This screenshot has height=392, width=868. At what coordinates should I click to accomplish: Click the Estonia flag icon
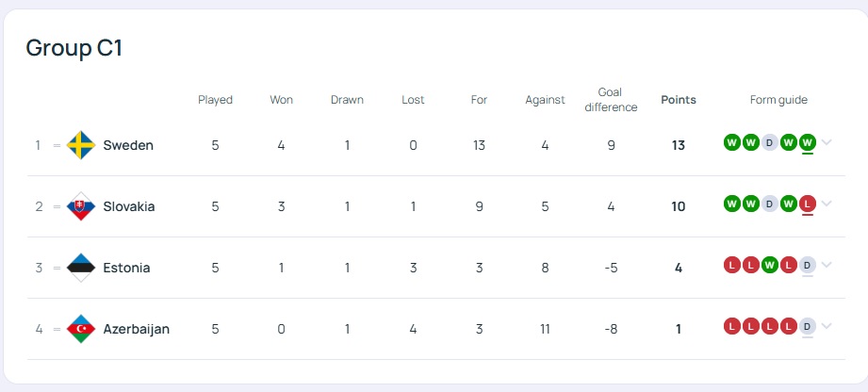click(81, 268)
